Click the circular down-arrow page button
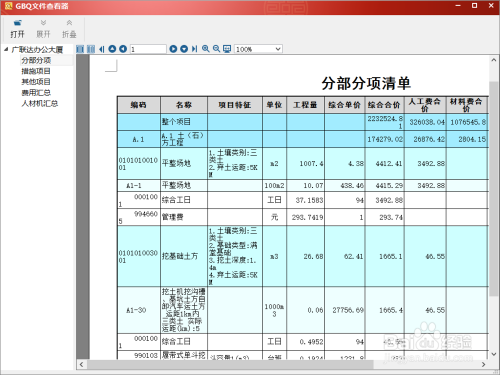The height and width of the screenshot is (375, 500). (184, 49)
